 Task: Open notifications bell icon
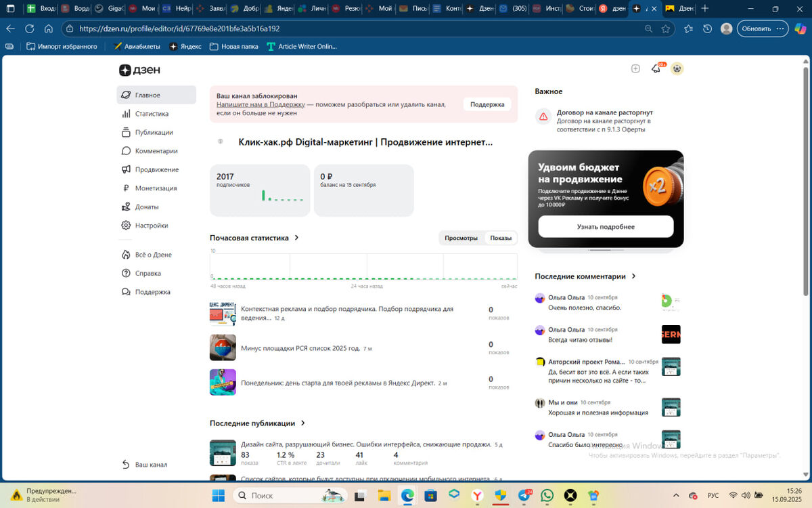point(656,68)
